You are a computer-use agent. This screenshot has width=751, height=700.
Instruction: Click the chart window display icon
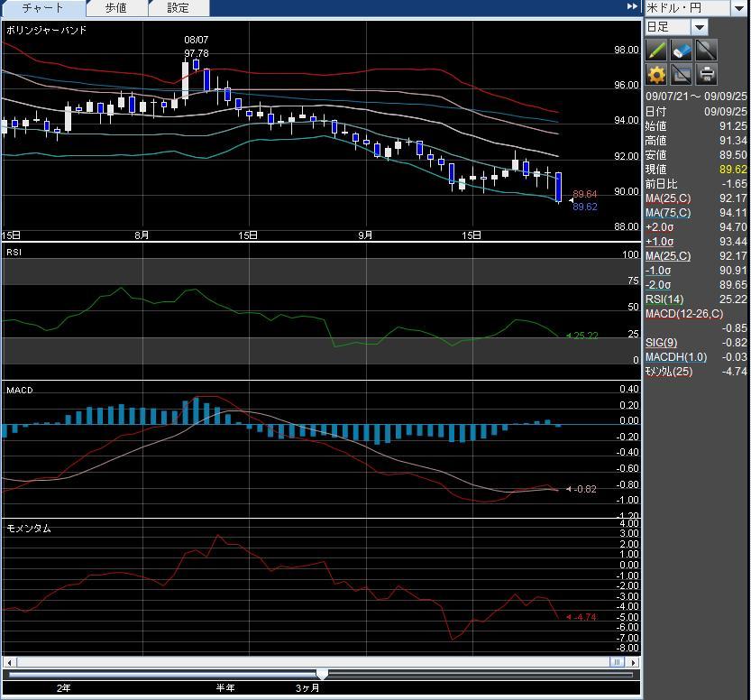682,75
